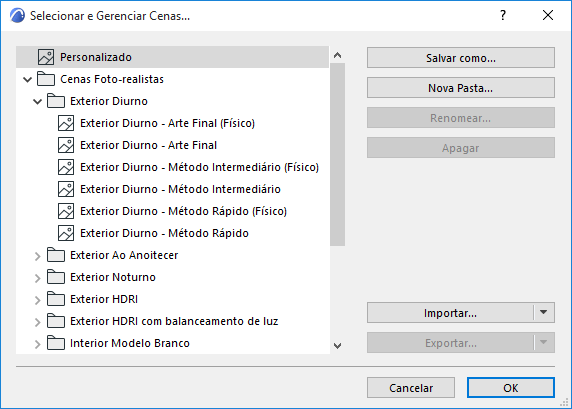Click the scene list scrollbar thumb
This screenshot has height=409, width=572.
[337, 154]
